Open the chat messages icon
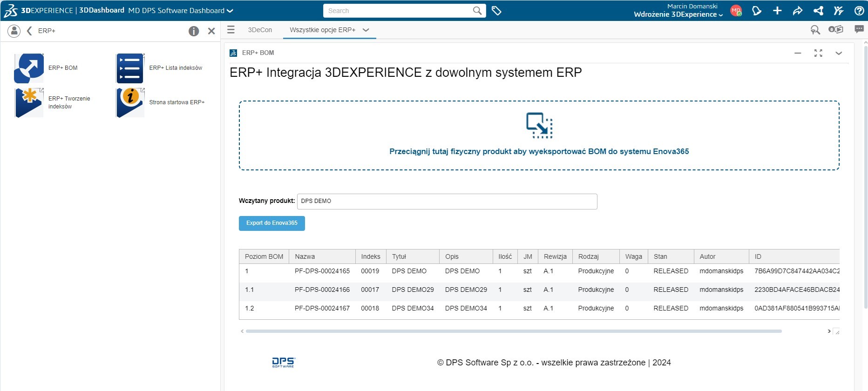Image resolution: width=868 pixels, height=391 pixels. (859, 29)
